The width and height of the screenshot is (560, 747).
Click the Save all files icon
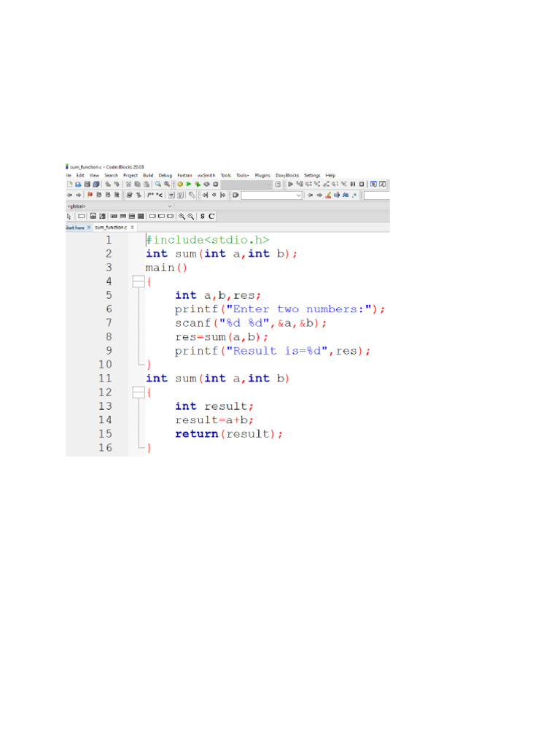pyautogui.click(x=96, y=185)
